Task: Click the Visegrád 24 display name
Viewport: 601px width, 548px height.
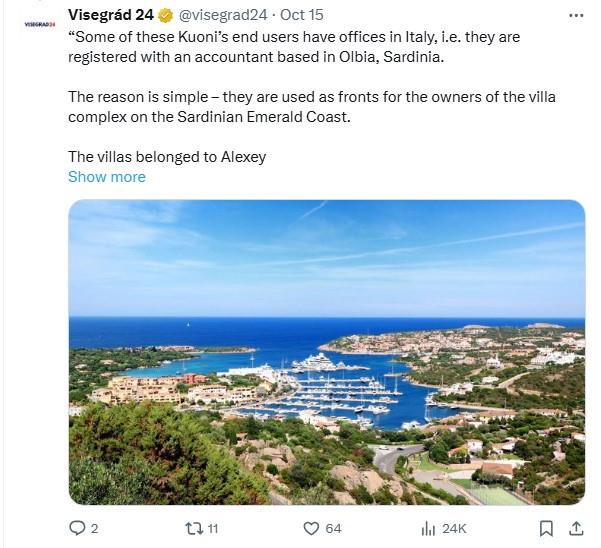Action: coord(110,15)
